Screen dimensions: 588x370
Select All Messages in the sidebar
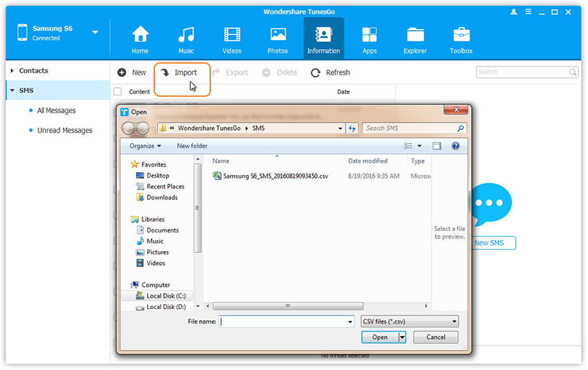tap(56, 111)
